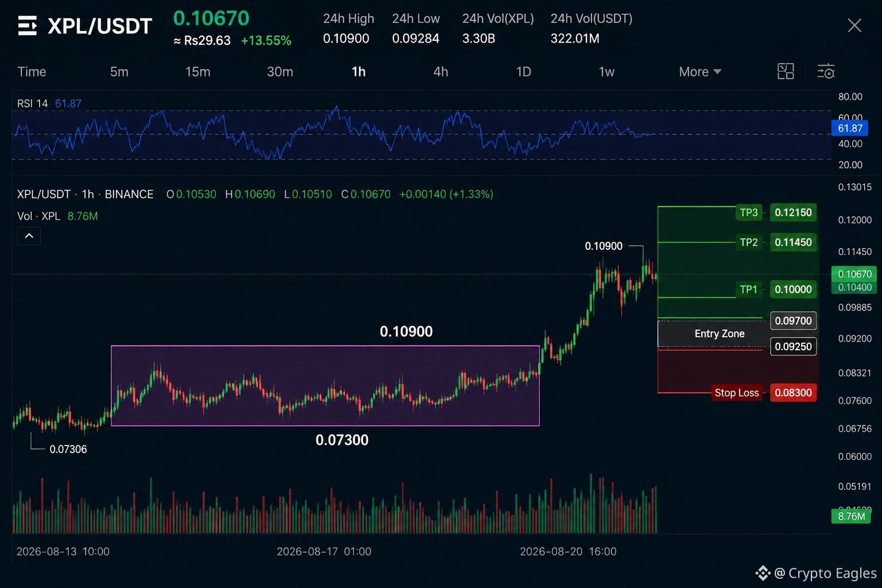
Task: Switch to the 5m timeframe
Action: 119,72
